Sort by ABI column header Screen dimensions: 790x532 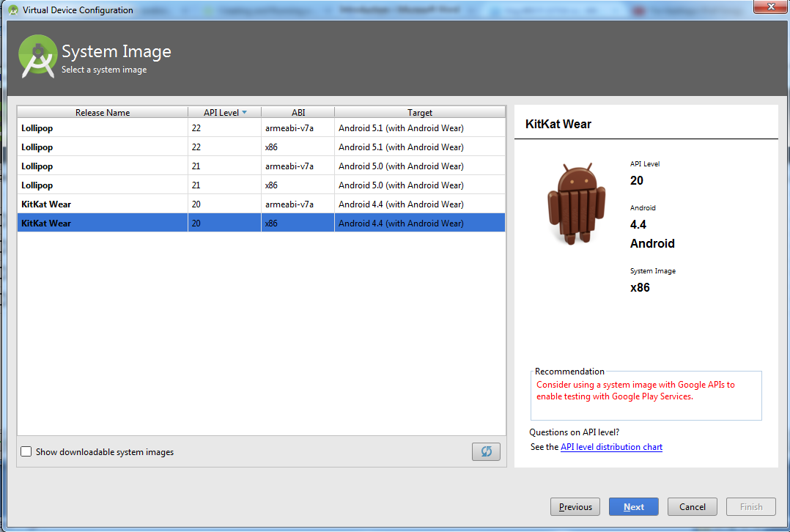point(298,112)
